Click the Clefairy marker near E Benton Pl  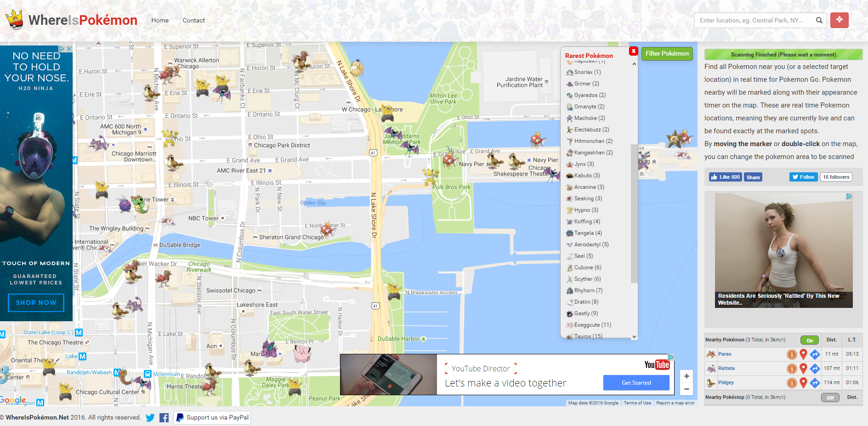[x=302, y=354]
